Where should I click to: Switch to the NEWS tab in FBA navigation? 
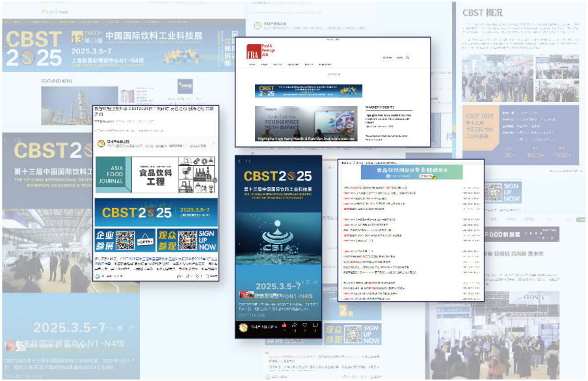[265, 64]
